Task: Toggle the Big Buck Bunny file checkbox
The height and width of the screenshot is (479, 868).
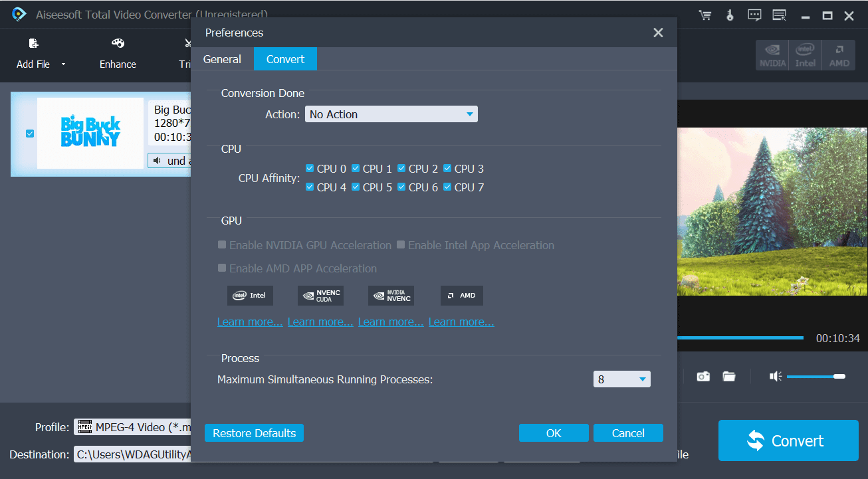Action: pyautogui.click(x=30, y=134)
